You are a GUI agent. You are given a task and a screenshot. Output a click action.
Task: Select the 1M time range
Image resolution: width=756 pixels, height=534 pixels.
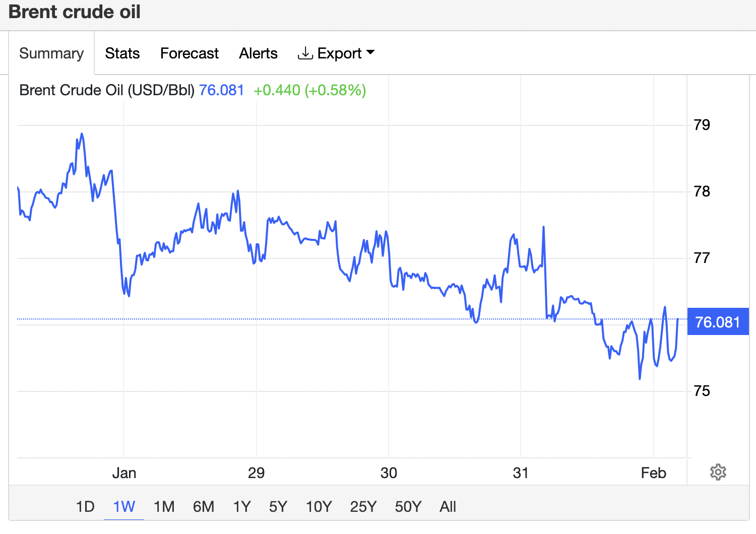coord(164,506)
